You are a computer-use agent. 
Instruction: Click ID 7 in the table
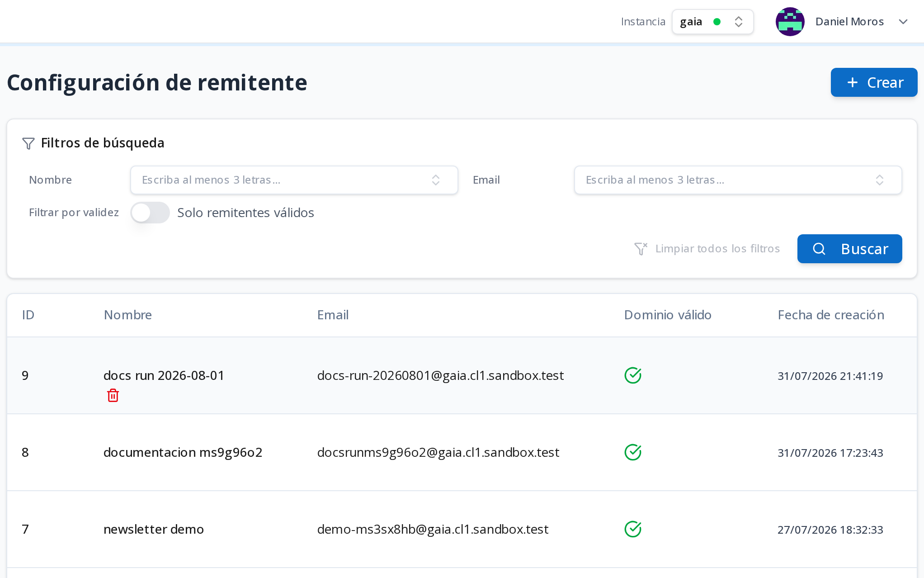point(25,529)
